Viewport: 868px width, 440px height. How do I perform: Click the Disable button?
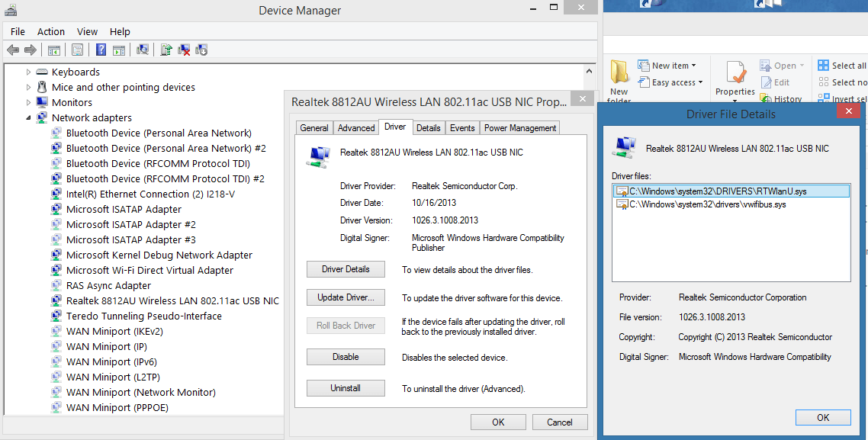(346, 357)
